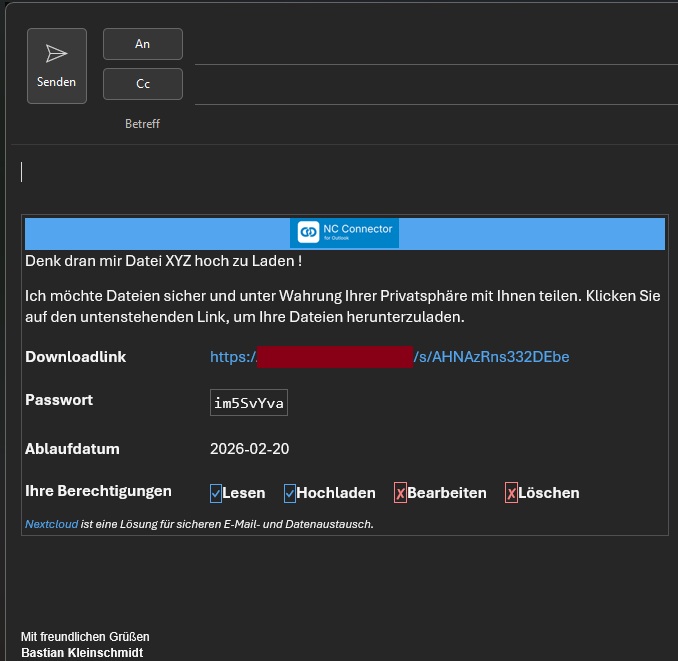Click the line 'Denk dran mir Datei XYZ'
The height and width of the screenshot is (661, 678).
click(x=163, y=261)
